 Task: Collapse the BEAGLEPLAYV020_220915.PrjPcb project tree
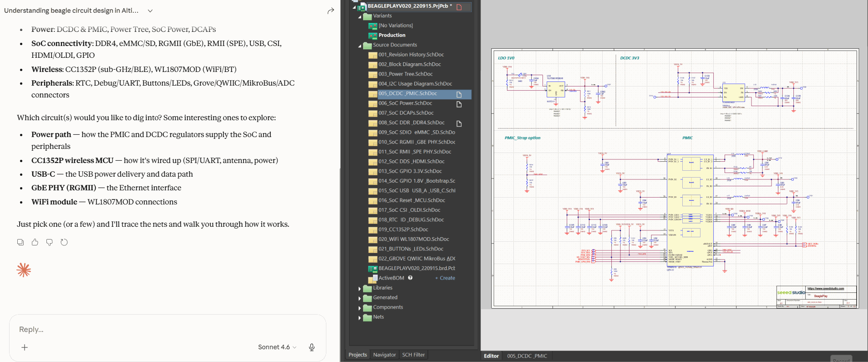(354, 7)
